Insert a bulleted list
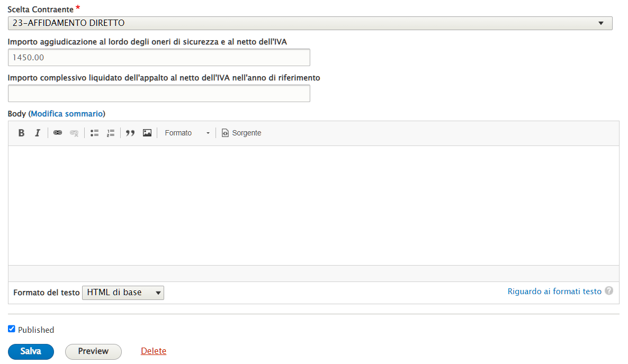628x364 pixels. [95, 133]
